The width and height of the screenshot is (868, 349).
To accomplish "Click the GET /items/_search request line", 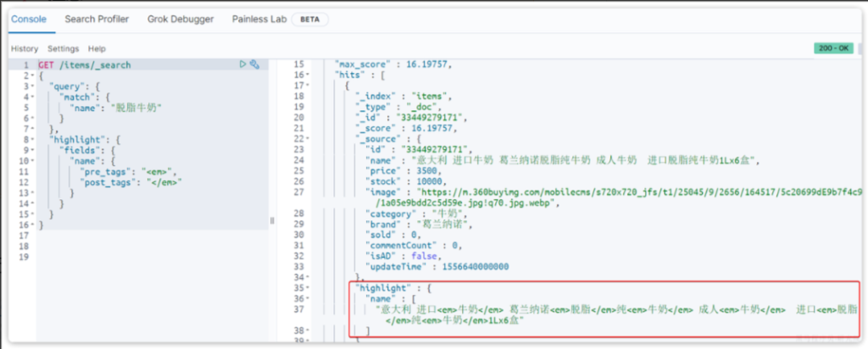I will point(85,65).
